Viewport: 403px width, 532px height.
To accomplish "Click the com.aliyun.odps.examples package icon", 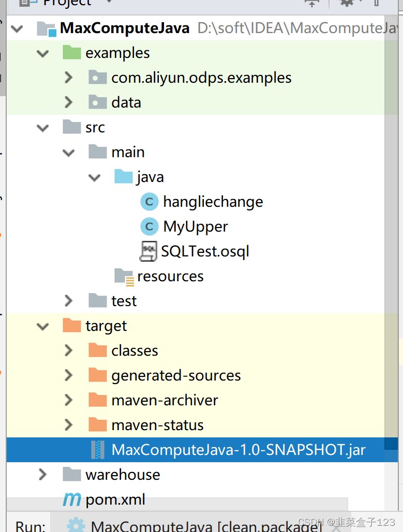I will (98, 78).
